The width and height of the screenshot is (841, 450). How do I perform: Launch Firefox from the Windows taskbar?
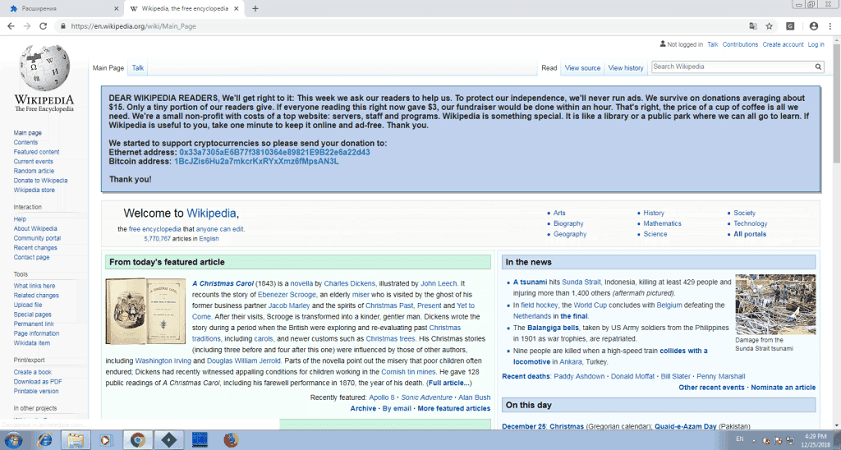coord(230,439)
